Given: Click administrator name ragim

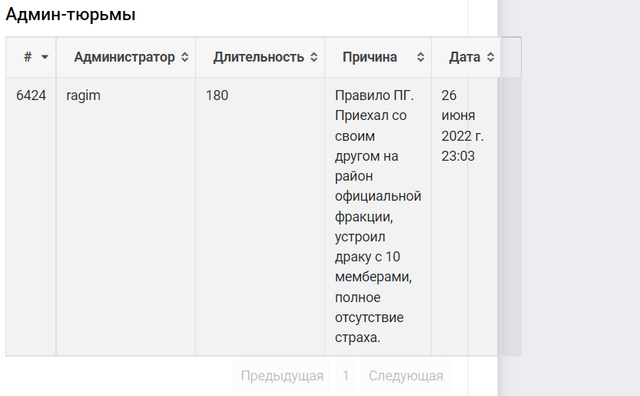Looking at the screenshot, I should click(83, 96).
